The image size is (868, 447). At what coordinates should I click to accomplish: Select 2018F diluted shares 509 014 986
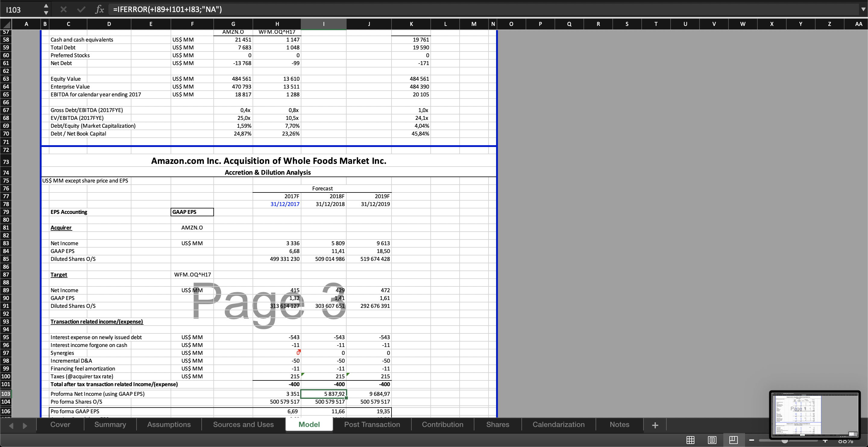(323, 259)
